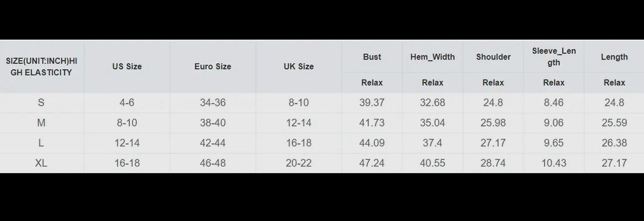This screenshot has width=644, height=221.
Task: Click the Euro Size column header
Action: pos(212,67)
